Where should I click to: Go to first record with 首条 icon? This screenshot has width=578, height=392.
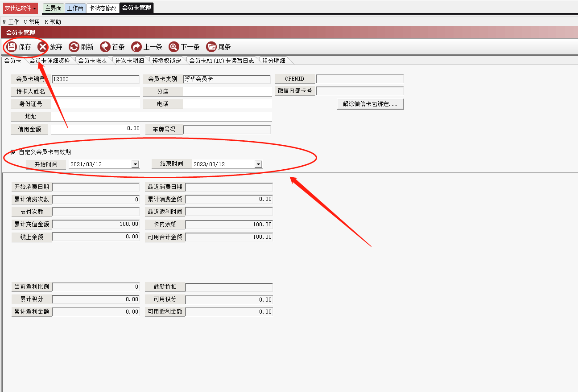click(105, 47)
